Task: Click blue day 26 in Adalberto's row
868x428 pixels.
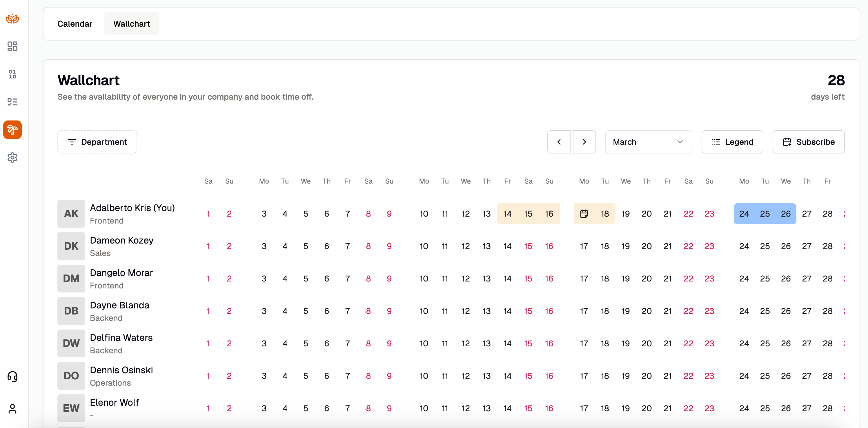Action: coord(786,213)
